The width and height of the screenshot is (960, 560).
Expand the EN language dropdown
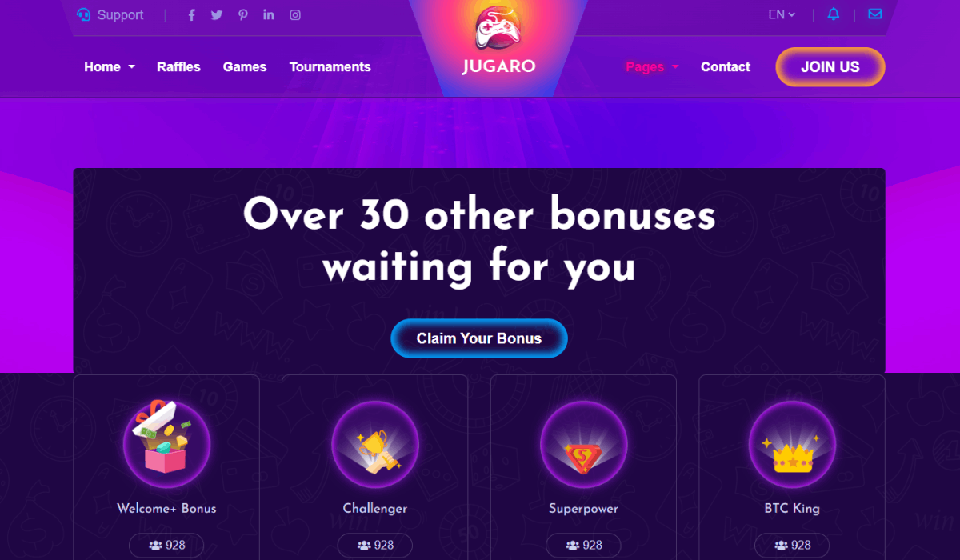point(782,14)
